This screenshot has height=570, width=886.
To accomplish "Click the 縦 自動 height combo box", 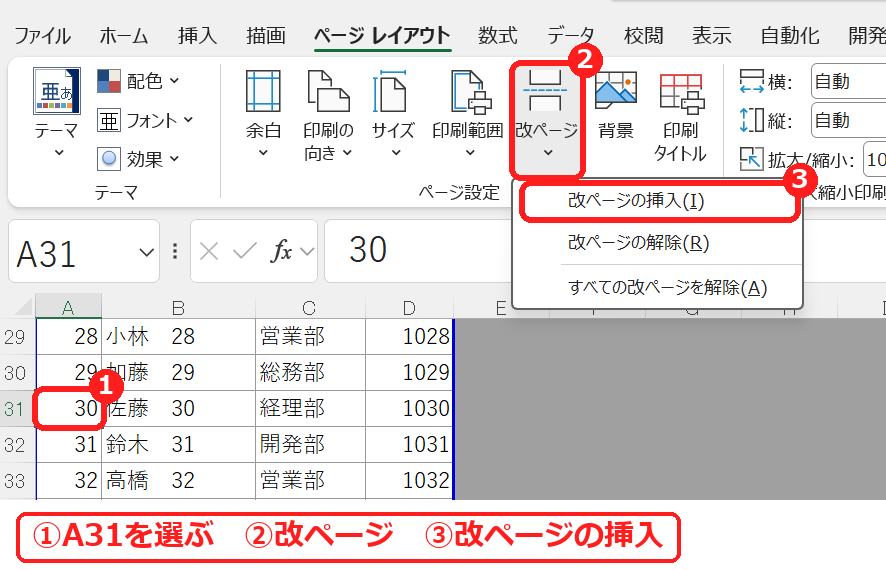I will point(849,120).
